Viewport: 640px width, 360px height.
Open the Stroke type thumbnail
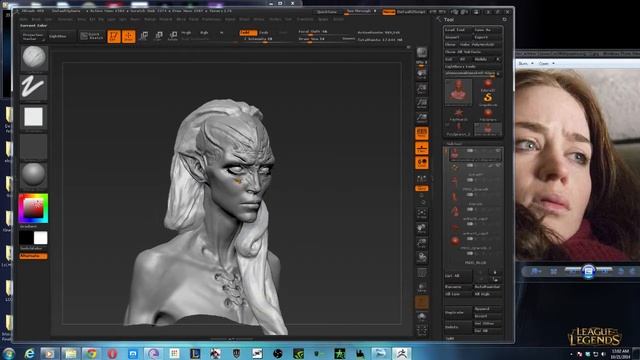tap(33, 88)
